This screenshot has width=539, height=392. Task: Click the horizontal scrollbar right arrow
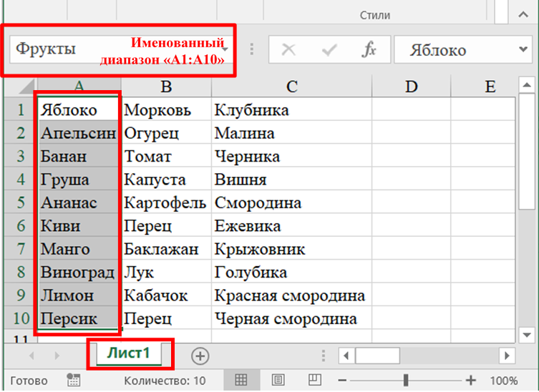pyautogui.click(x=507, y=356)
